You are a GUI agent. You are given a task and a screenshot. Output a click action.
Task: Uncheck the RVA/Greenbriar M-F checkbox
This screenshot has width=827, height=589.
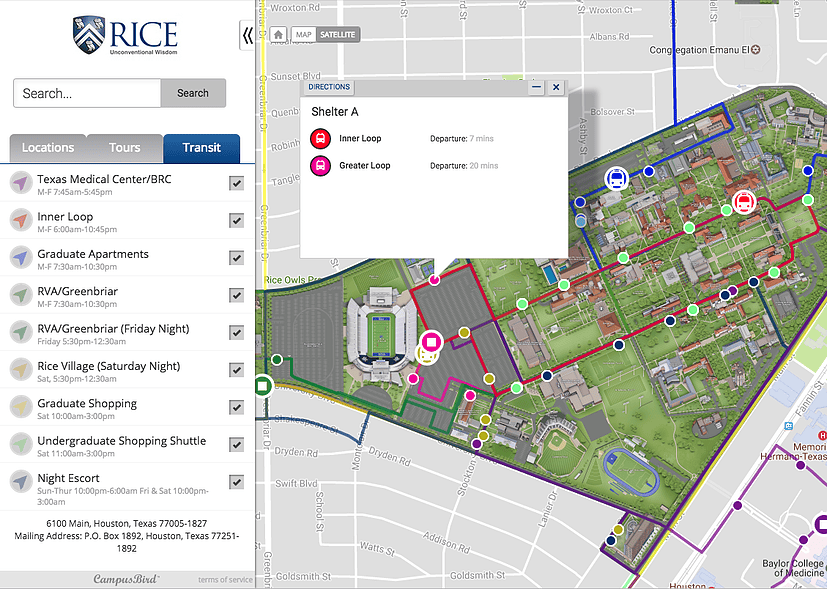click(x=236, y=295)
